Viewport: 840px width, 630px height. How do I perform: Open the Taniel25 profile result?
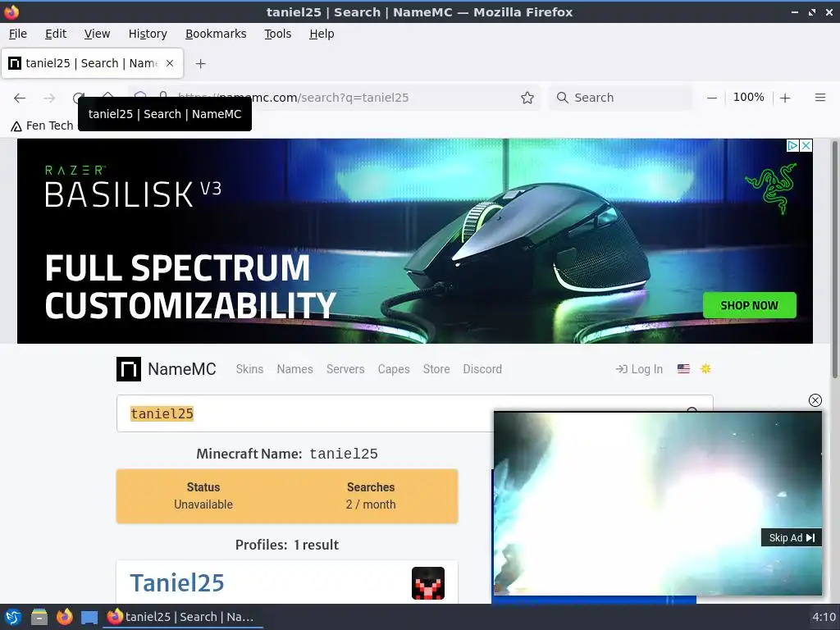coord(177,583)
